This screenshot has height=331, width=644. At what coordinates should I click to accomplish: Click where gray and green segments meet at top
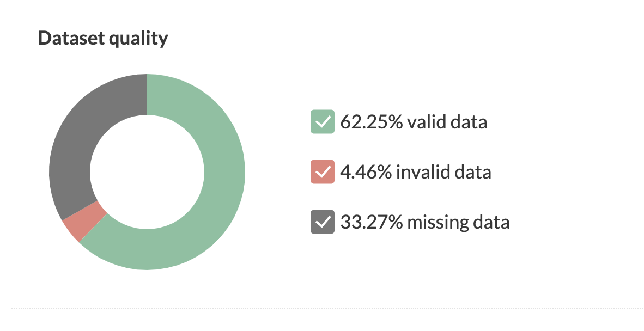coord(147,94)
